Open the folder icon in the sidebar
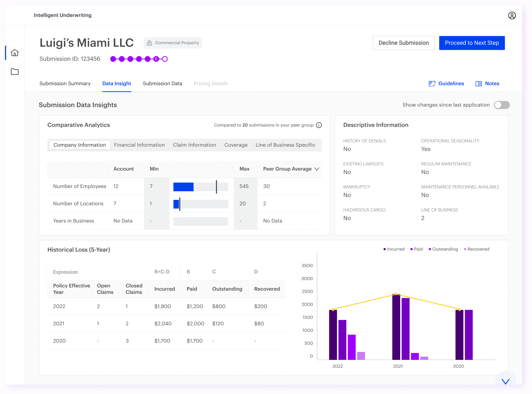Screen dimensions: 532x394 [15, 72]
